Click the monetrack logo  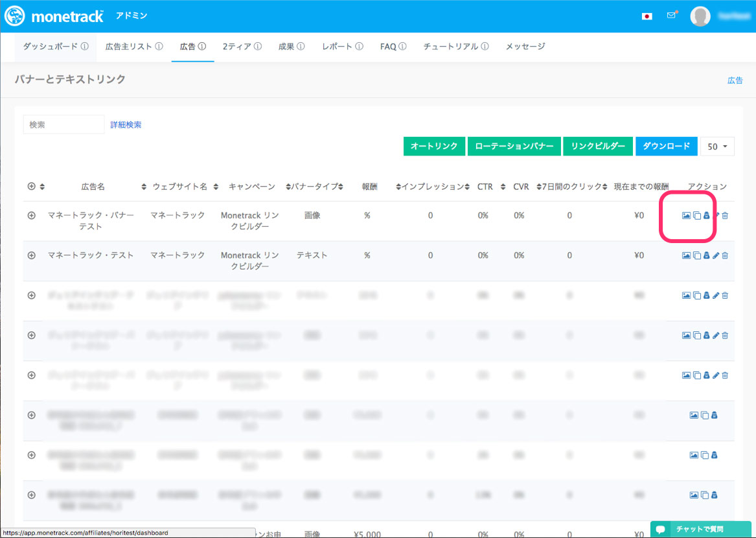point(54,16)
